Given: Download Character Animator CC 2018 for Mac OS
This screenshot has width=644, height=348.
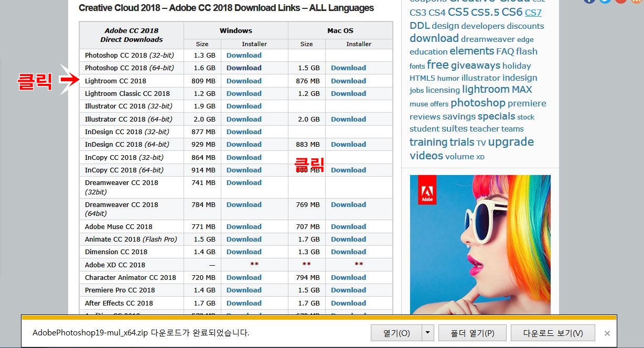Looking at the screenshot, I should pyautogui.click(x=348, y=277).
